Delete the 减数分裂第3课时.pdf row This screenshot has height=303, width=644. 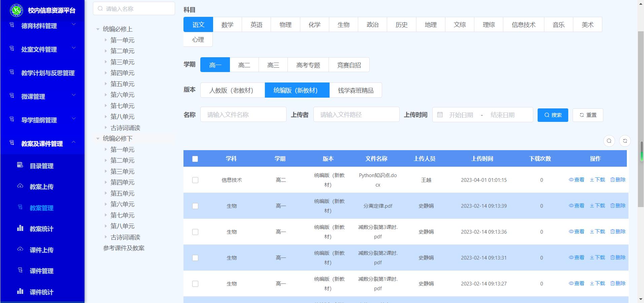[618, 232]
